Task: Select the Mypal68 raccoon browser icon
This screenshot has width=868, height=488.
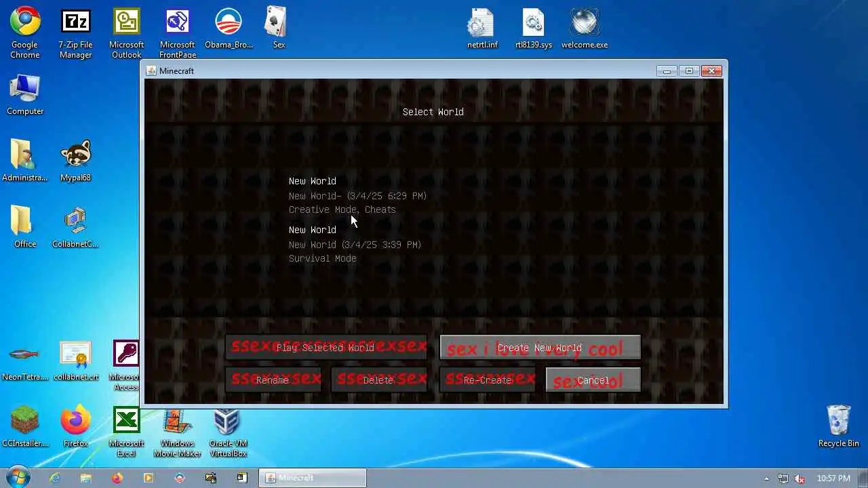Action: (75, 161)
